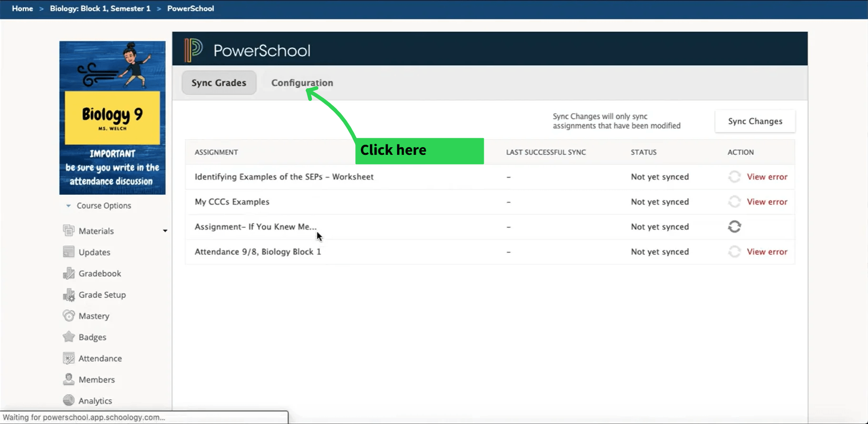View error for Attendance 9/8, Biology Block 1
Image resolution: width=868 pixels, height=424 pixels.
click(767, 252)
